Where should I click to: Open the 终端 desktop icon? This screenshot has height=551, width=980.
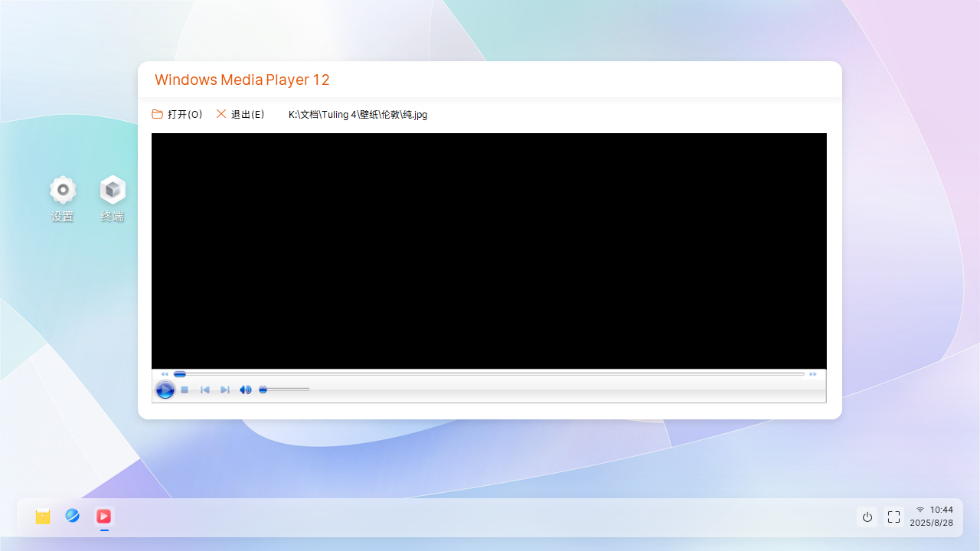point(113,199)
